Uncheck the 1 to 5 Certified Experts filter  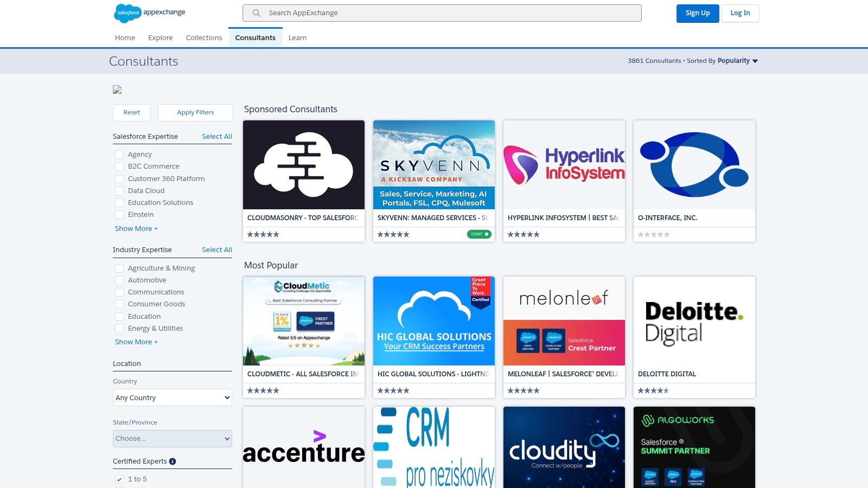(x=119, y=479)
